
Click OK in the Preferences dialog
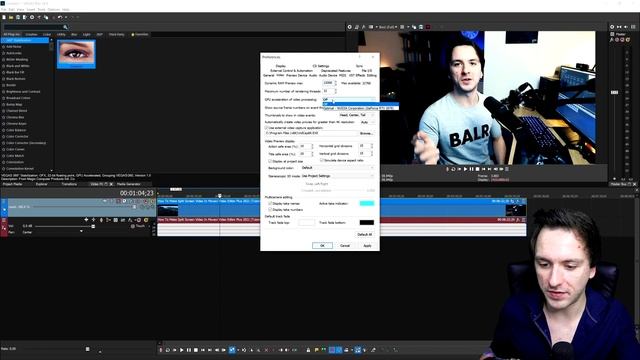322,245
